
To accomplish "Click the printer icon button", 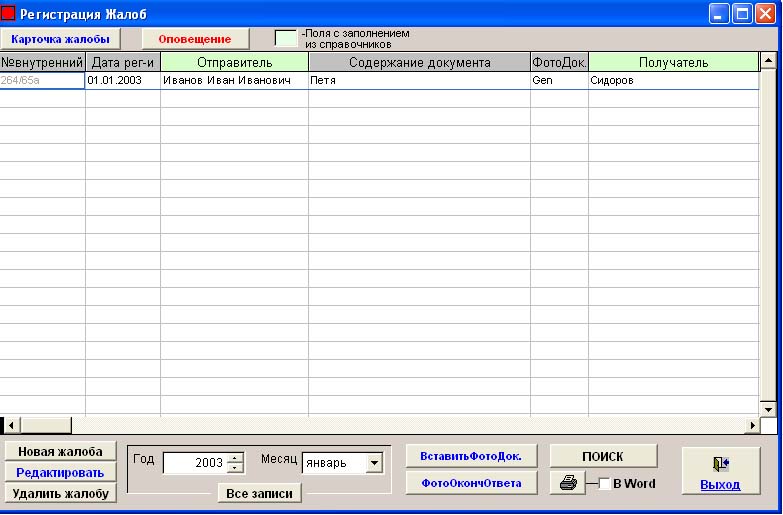I will [568, 483].
